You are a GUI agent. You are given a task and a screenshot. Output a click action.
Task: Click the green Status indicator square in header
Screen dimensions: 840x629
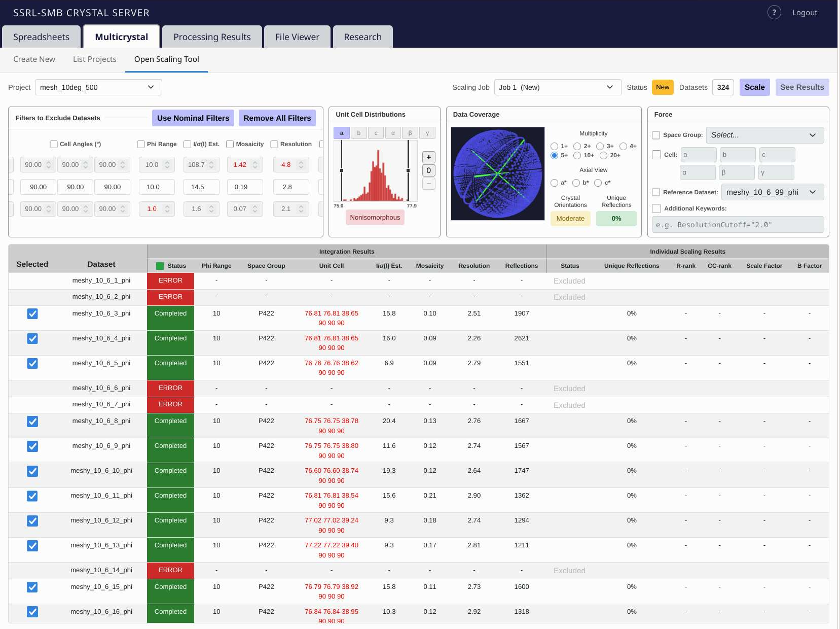(x=160, y=266)
